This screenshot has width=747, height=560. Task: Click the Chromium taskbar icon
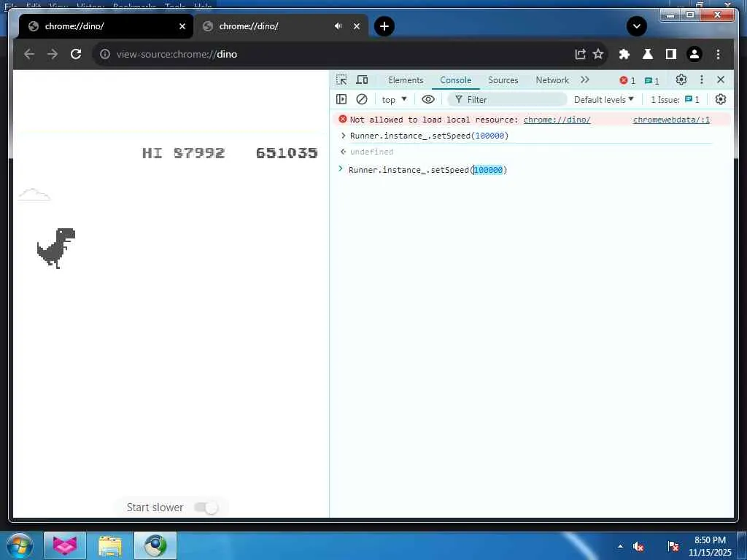pos(155,545)
